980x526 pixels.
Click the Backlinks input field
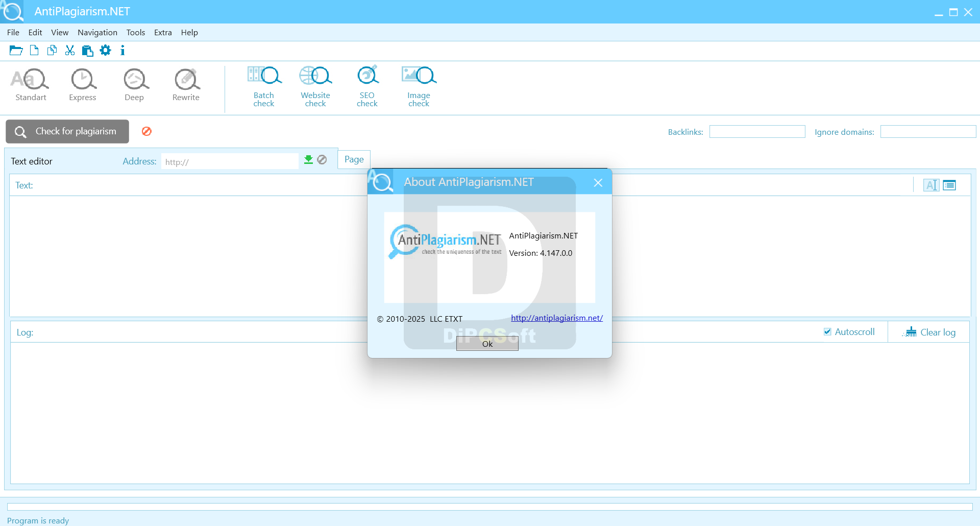click(757, 132)
